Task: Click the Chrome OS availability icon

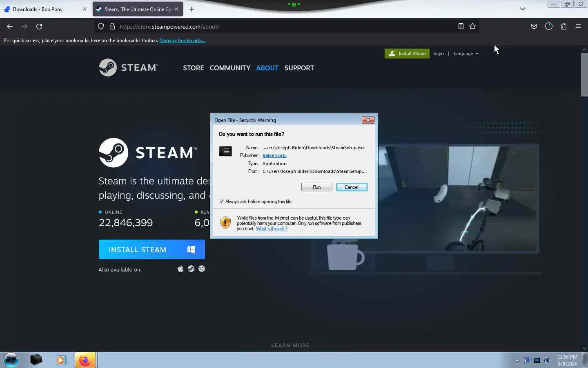Action: coord(202,269)
